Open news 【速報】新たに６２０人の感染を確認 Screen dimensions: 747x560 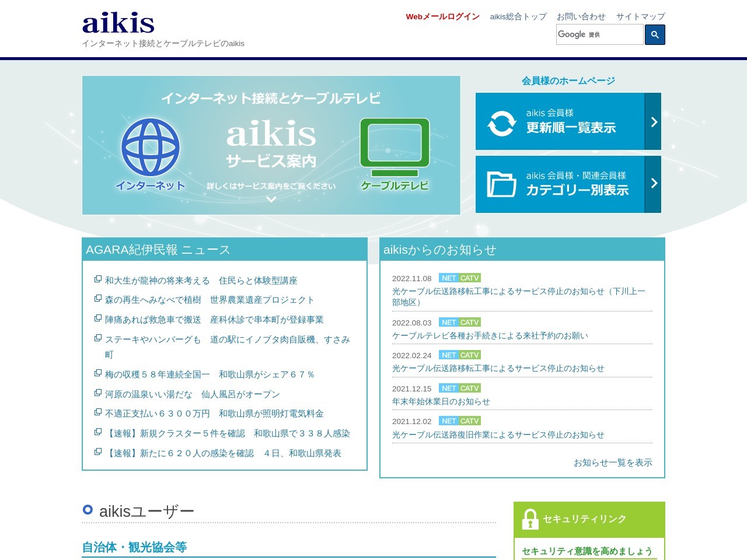[x=223, y=453]
